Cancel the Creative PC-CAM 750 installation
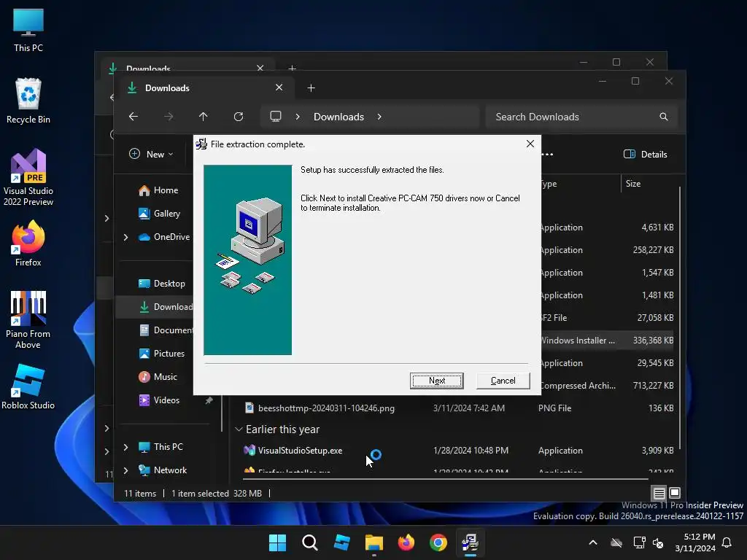This screenshot has width=747, height=560. (x=503, y=381)
